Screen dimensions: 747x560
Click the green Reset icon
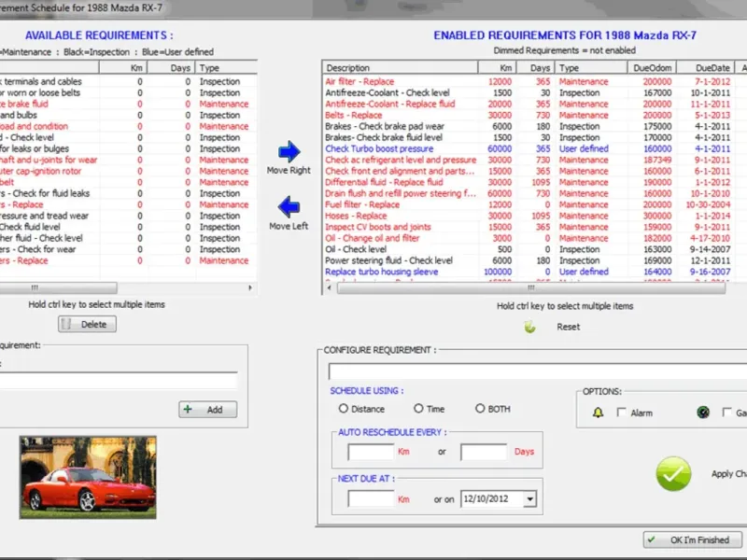pyautogui.click(x=529, y=327)
